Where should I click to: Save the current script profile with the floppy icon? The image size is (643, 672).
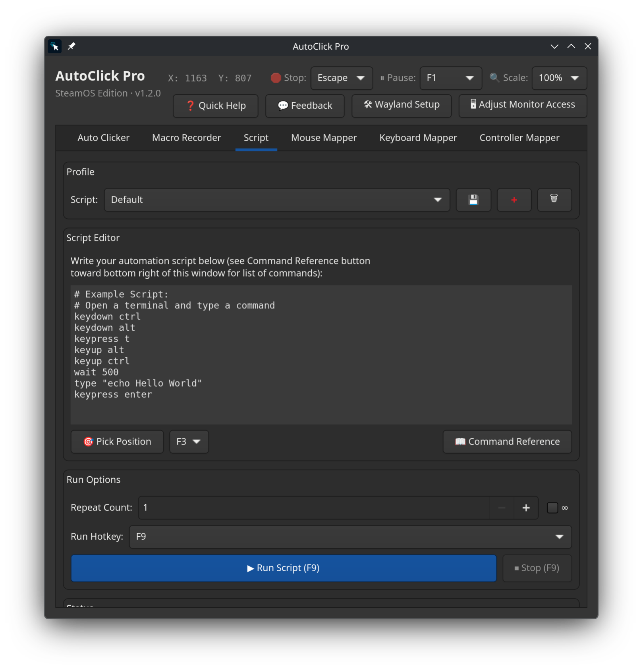click(x=473, y=200)
